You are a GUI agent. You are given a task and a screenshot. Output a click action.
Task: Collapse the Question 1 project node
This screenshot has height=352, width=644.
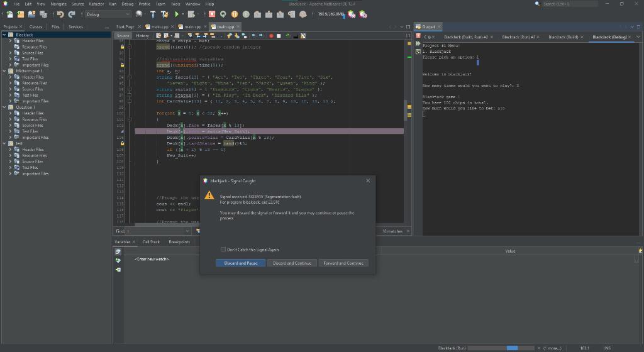pos(4,107)
